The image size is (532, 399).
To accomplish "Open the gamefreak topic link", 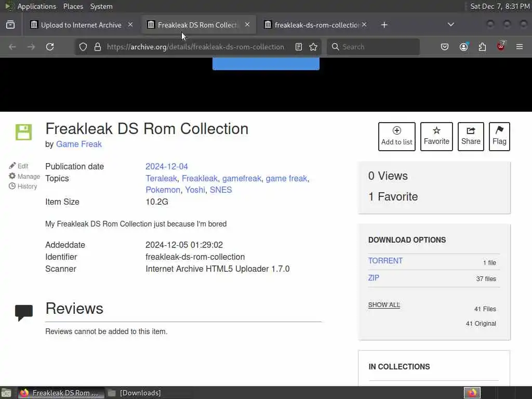I will (x=242, y=179).
